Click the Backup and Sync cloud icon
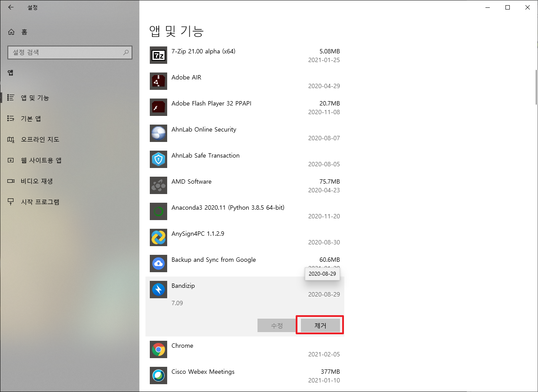Viewport: 538px width, 392px height. click(x=158, y=264)
